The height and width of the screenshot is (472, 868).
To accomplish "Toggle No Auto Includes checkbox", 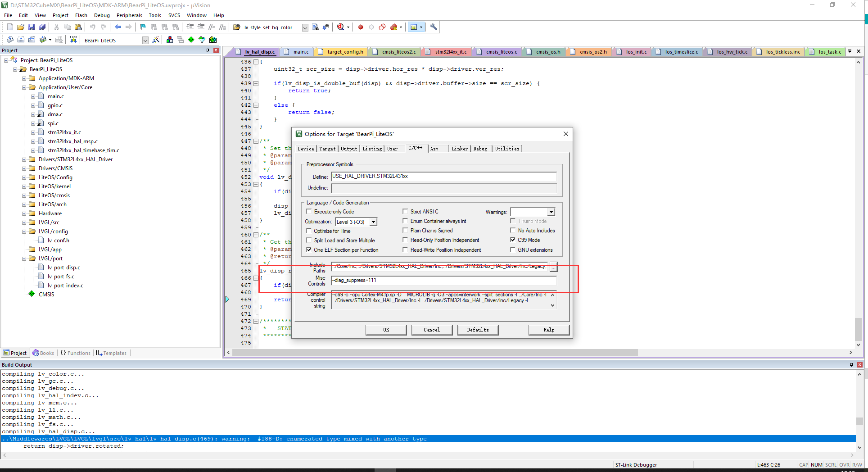I will 513,230.
